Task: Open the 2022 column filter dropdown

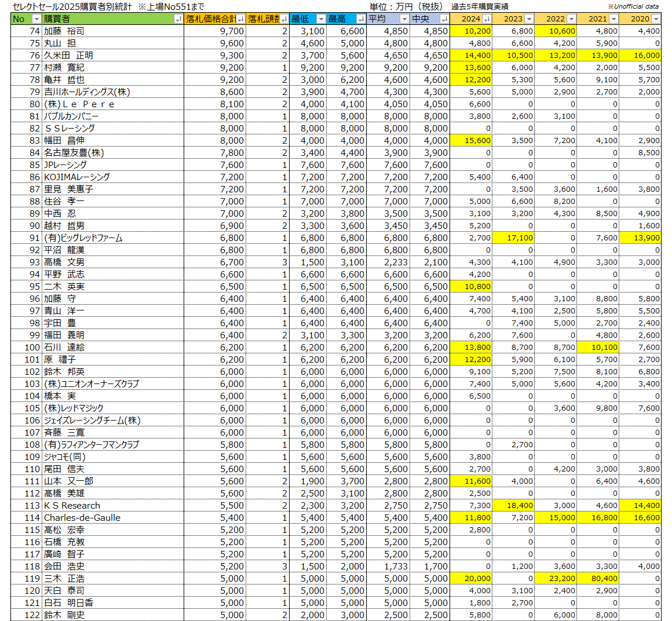Action: coord(571,19)
